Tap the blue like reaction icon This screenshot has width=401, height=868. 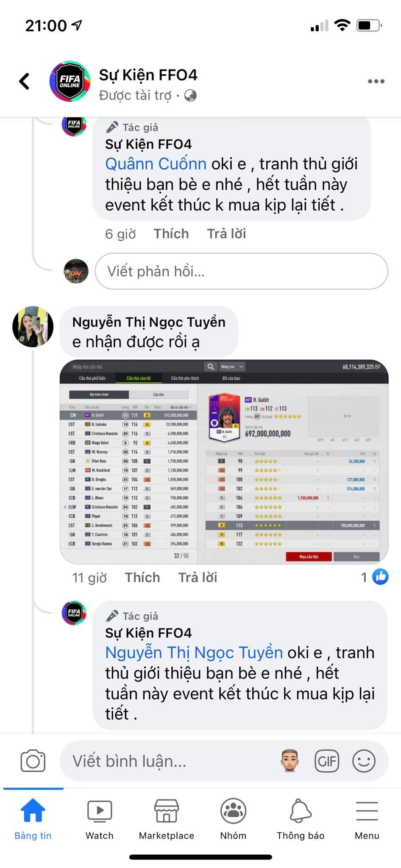380,577
